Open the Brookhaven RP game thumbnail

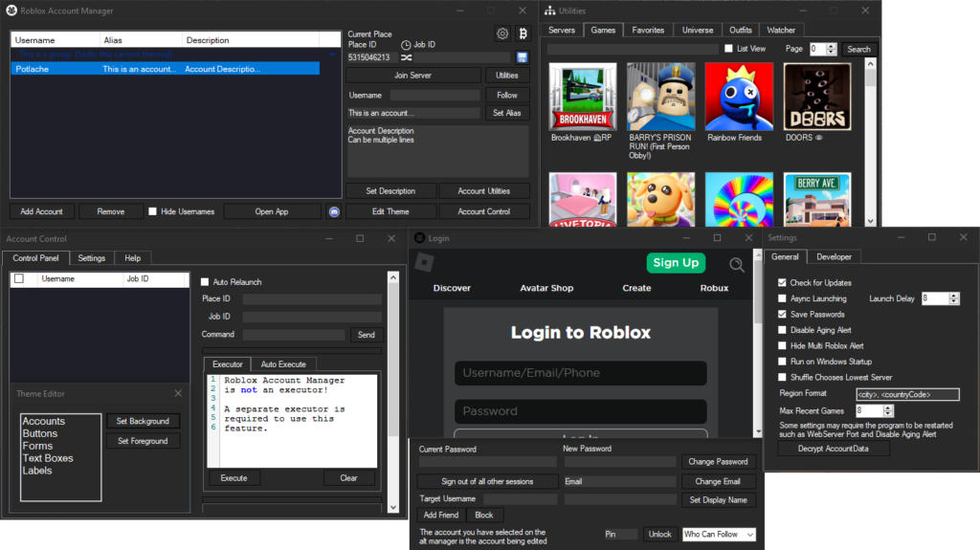[x=583, y=97]
